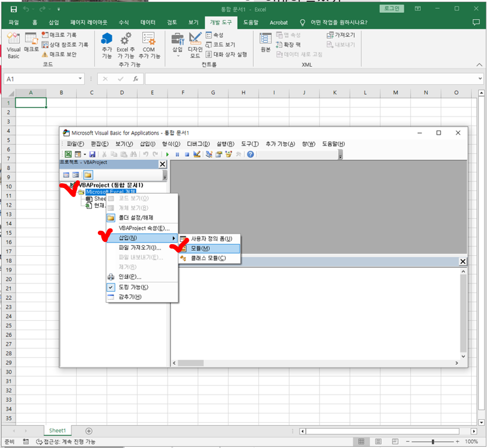Select Microsoft Excel 개체 folder node
This screenshot has width=490, height=448.
(111, 191)
